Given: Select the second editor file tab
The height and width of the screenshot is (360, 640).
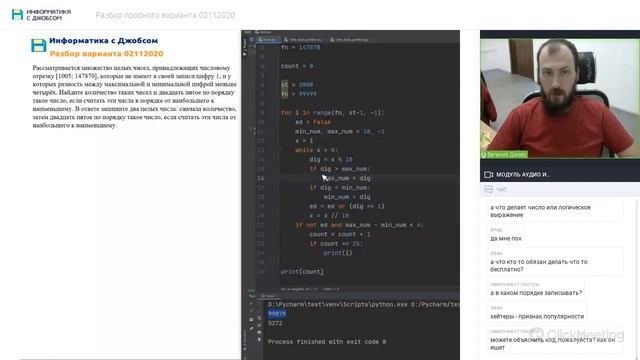Looking at the screenshot, I should (x=303, y=40).
